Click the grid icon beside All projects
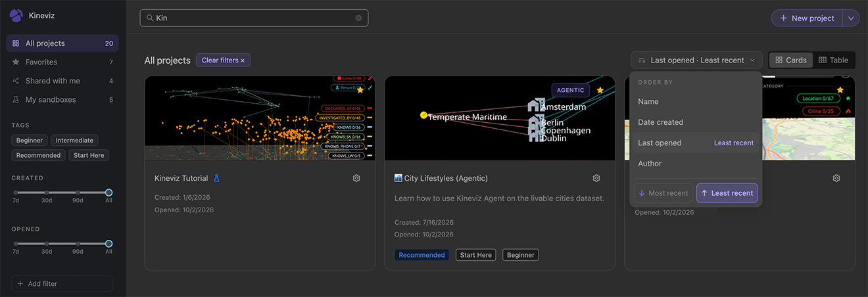The image size is (868, 297). click(x=16, y=43)
